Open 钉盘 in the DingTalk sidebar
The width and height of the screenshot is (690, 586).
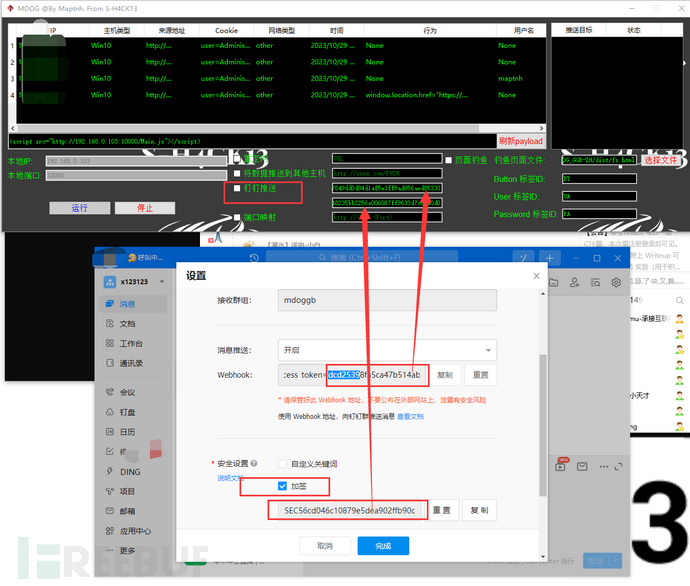point(127,412)
